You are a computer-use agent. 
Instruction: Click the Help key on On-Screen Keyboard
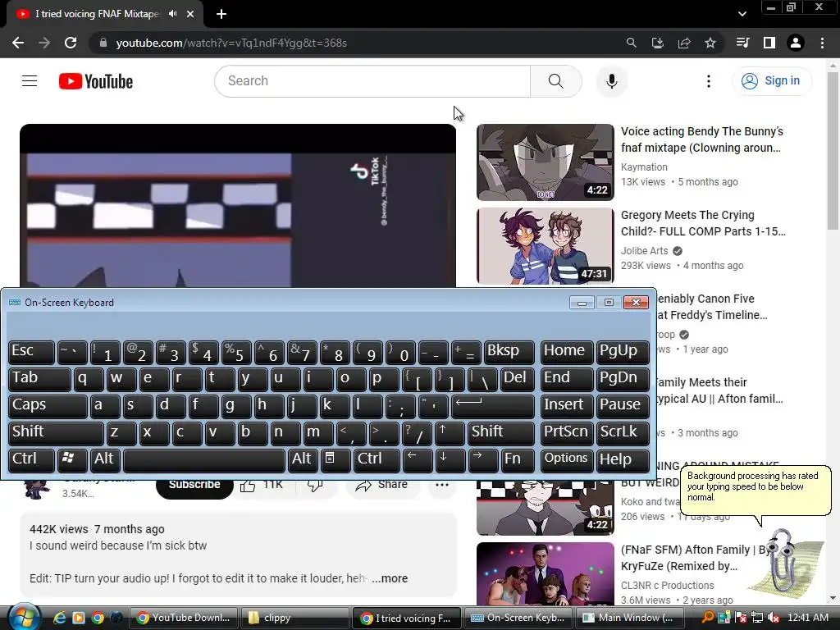click(623, 459)
